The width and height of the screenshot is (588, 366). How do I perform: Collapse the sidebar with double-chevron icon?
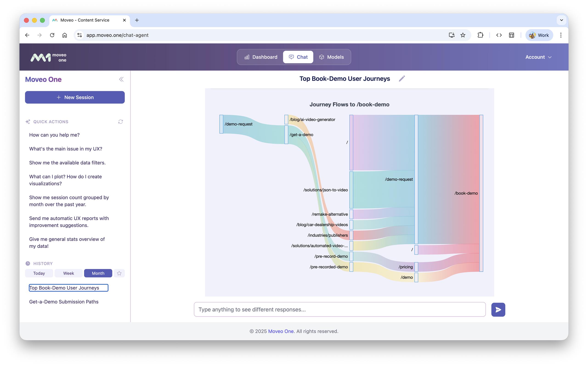(121, 79)
